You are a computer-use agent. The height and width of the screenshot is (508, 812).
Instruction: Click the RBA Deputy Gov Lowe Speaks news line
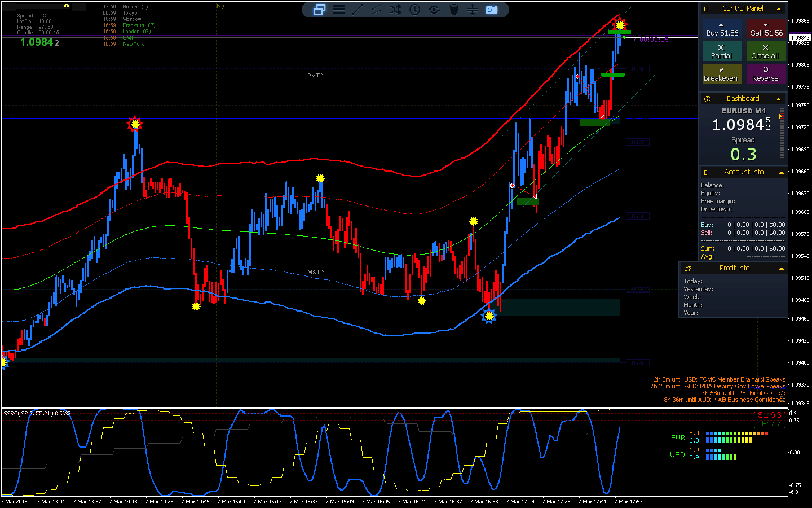point(718,387)
